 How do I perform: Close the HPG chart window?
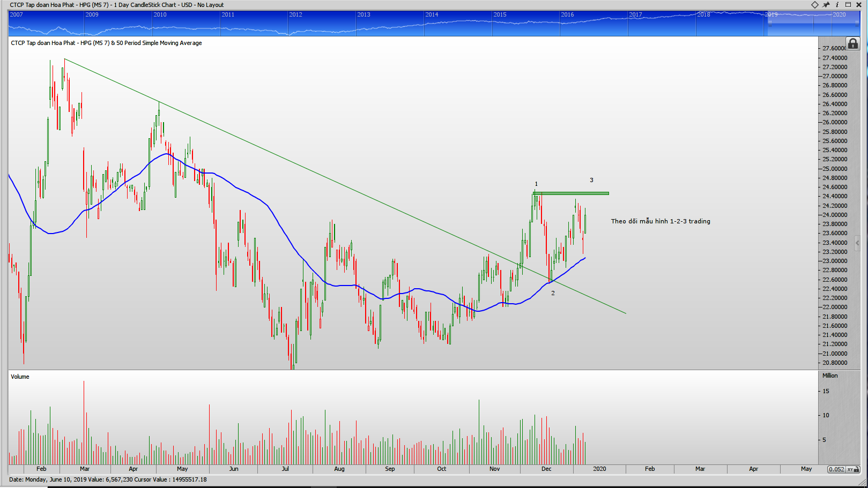859,5
